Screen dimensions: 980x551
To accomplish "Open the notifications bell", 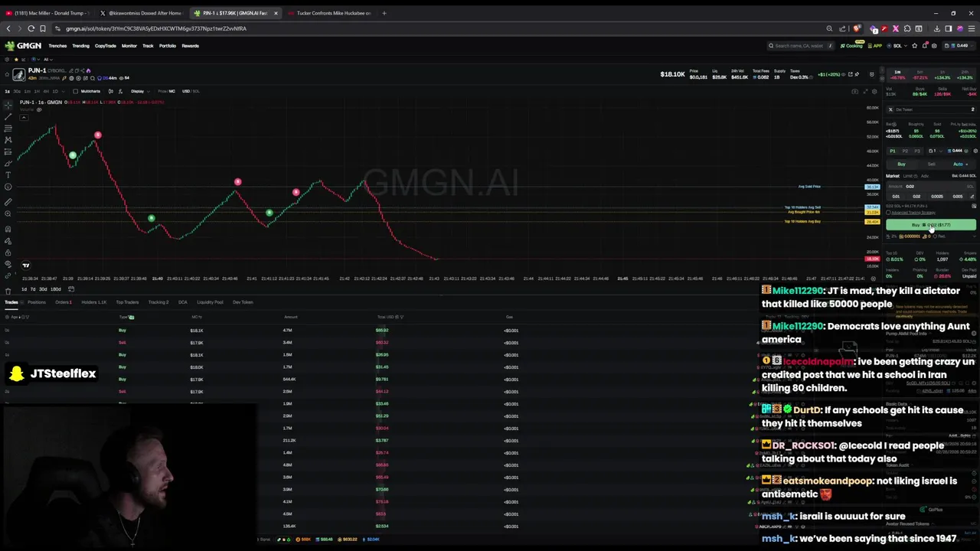I will pos(924,46).
